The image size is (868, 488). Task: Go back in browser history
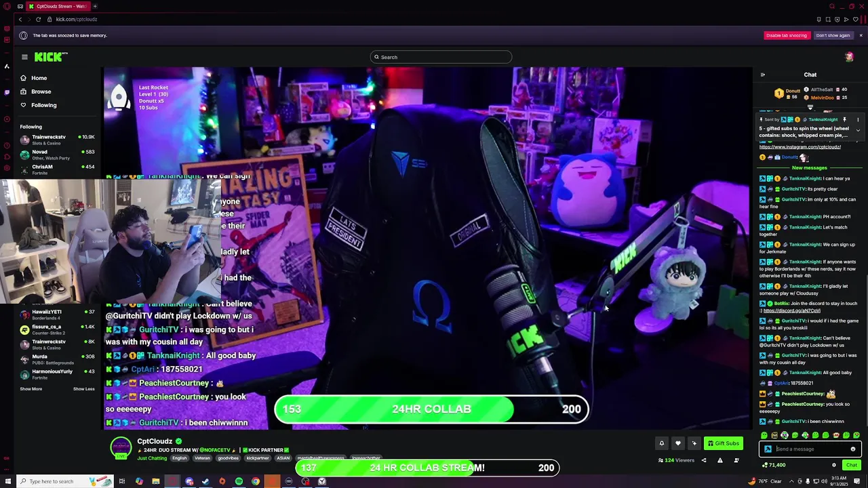click(x=20, y=19)
